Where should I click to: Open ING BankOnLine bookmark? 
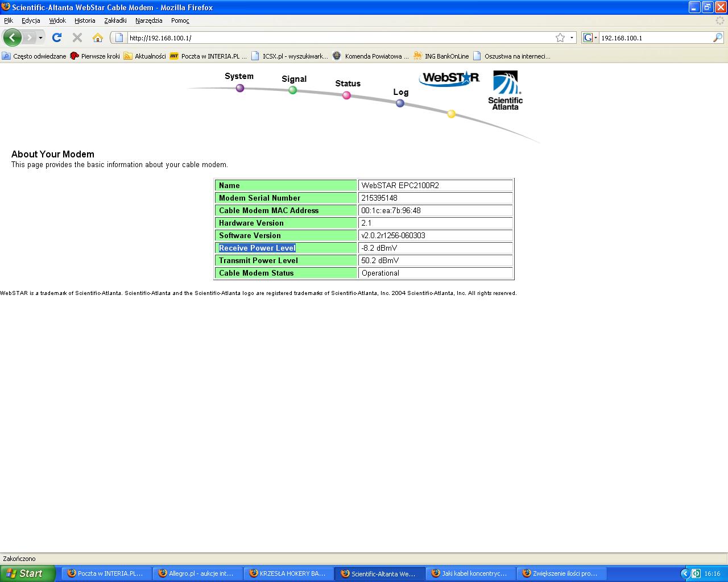click(441, 56)
